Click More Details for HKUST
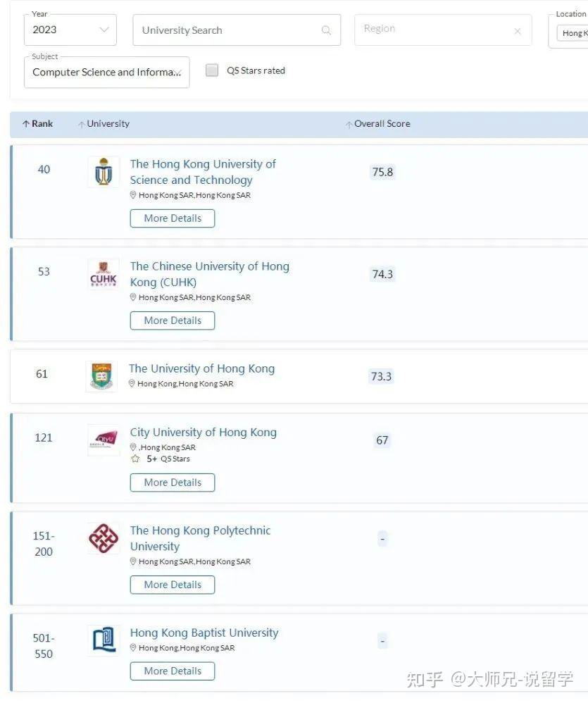The height and width of the screenshot is (703, 588). coord(173,218)
